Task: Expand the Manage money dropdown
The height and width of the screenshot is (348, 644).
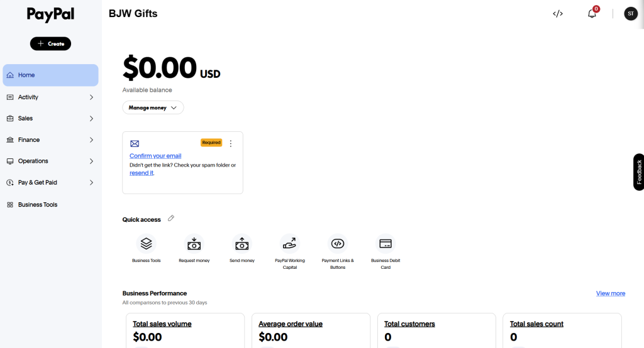Action: 153,107
